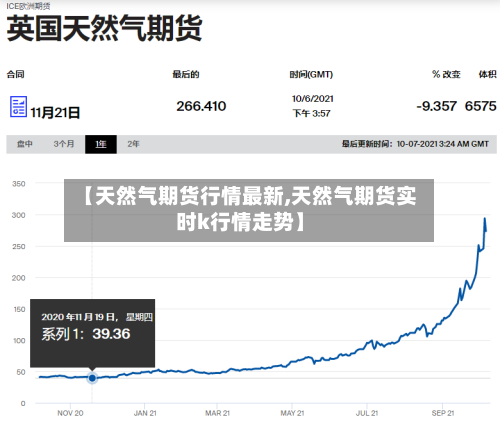Click the 体积 column header

488,74
